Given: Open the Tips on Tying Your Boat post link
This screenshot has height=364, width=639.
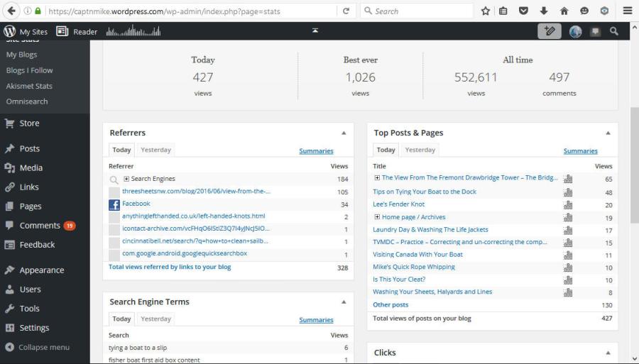Looking at the screenshot, I should (425, 192).
